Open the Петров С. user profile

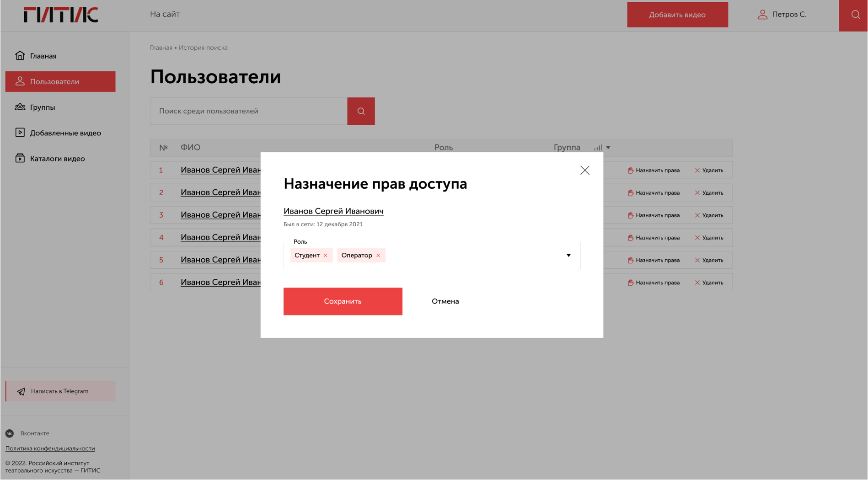tap(782, 15)
